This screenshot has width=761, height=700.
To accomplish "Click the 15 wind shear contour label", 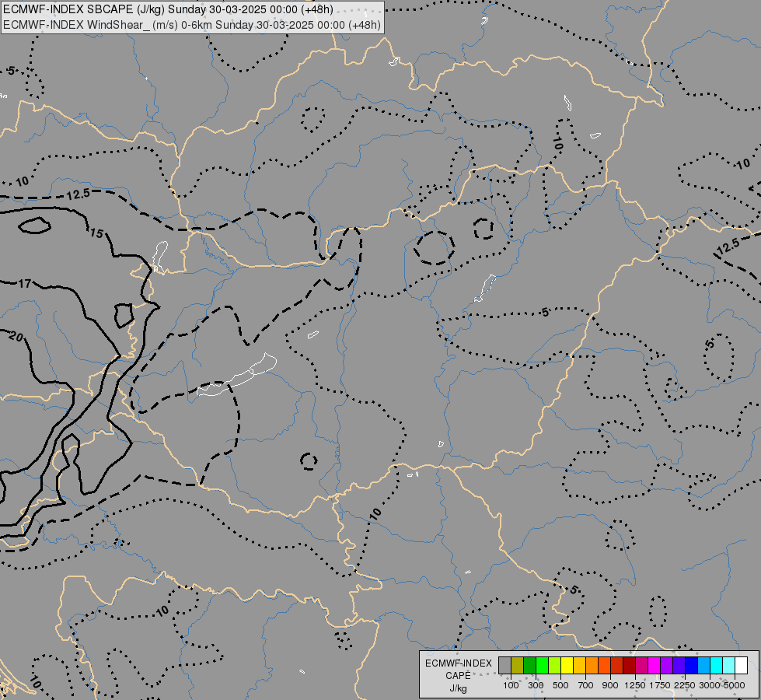I will pyautogui.click(x=96, y=233).
